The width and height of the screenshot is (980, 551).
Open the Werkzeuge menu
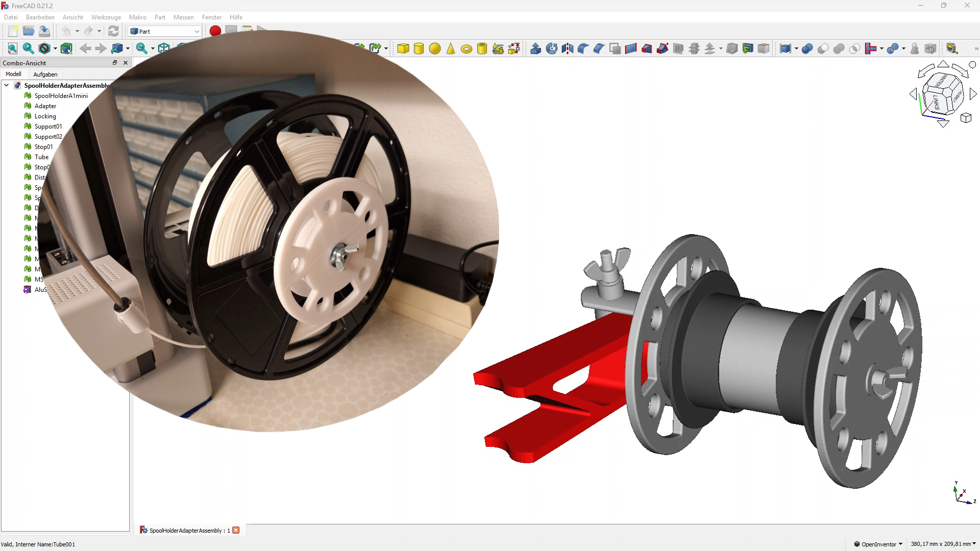tap(106, 17)
